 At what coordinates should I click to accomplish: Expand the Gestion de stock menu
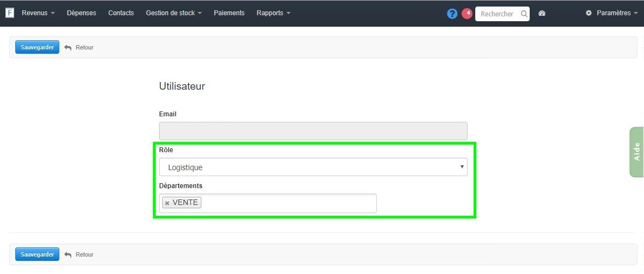point(174,13)
